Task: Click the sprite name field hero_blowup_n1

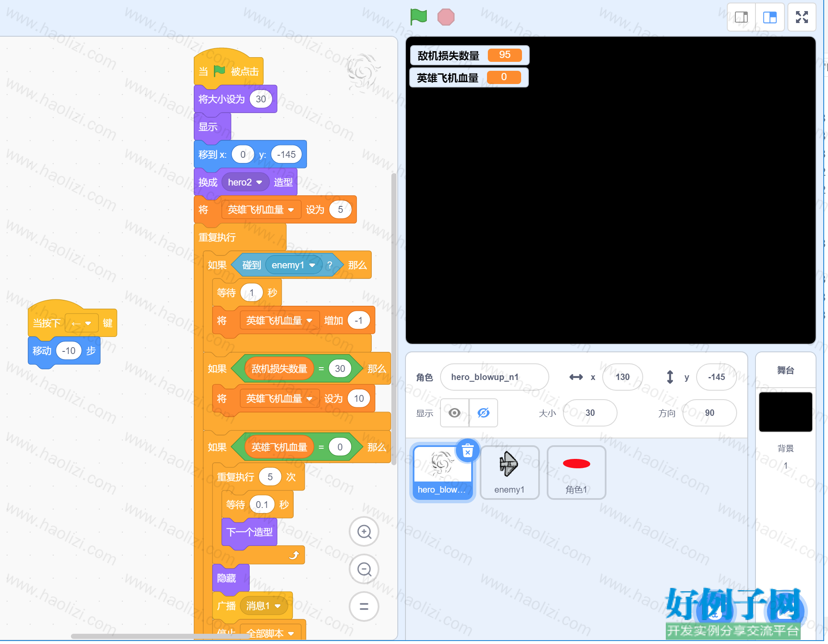Action: tap(495, 377)
